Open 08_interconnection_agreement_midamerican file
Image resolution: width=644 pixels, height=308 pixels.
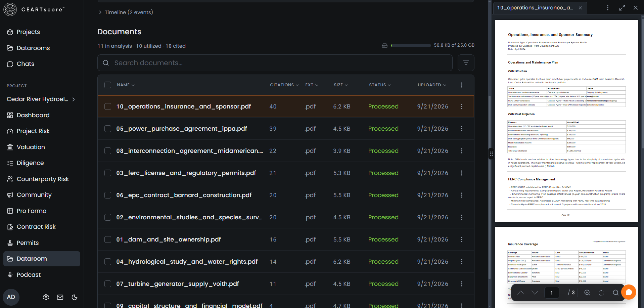point(189,151)
